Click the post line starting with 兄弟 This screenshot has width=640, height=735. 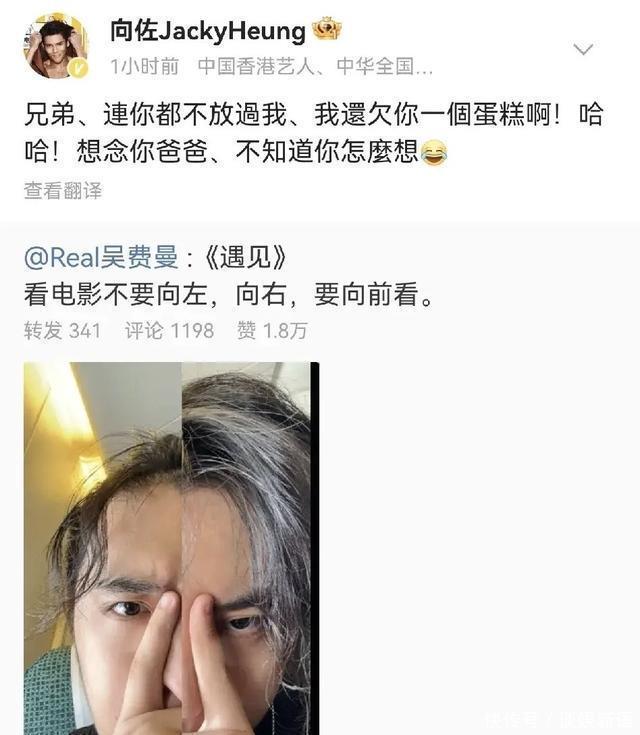click(x=313, y=114)
